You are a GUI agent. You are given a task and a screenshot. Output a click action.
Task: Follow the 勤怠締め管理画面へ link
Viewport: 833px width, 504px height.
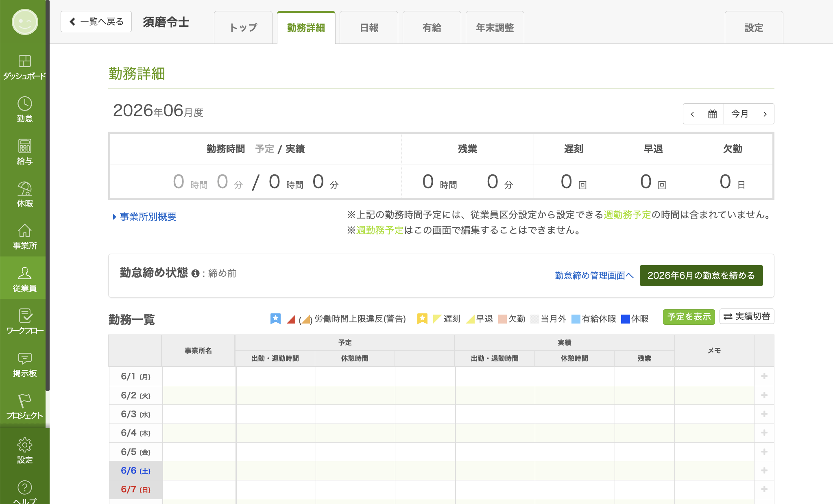[x=594, y=276]
